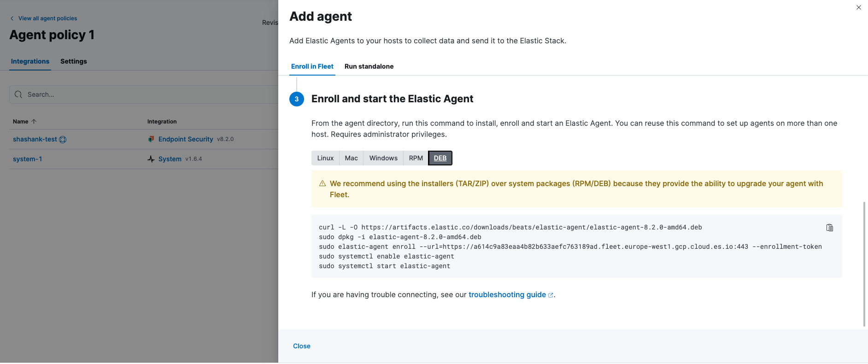Click the back chevron beside View all agent policies
The image size is (868, 364).
[12, 18]
